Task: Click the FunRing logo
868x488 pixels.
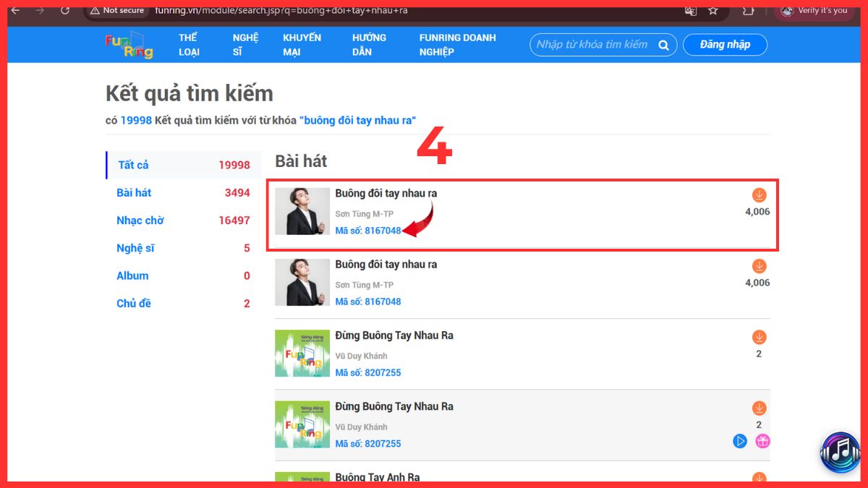Action: coord(129,44)
